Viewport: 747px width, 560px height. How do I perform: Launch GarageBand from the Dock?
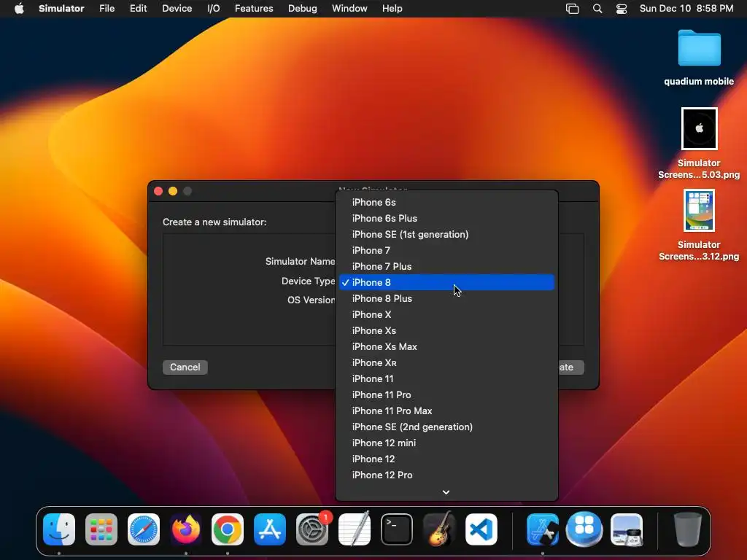pyautogui.click(x=438, y=529)
